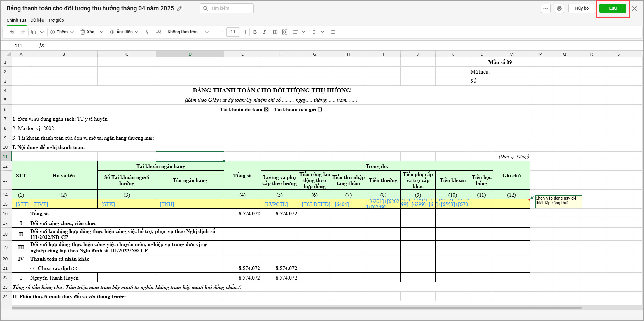This screenshot has width=644, height=321.
Task: Toggle italic formatting
Action: point(264,32)
